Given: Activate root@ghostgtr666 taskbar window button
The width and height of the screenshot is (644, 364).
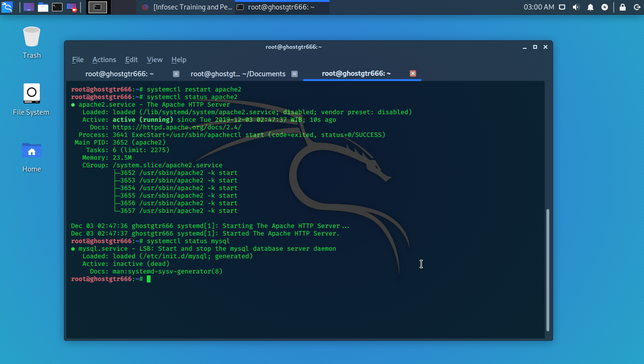Looking at the screenshot, I should (282, 7).
